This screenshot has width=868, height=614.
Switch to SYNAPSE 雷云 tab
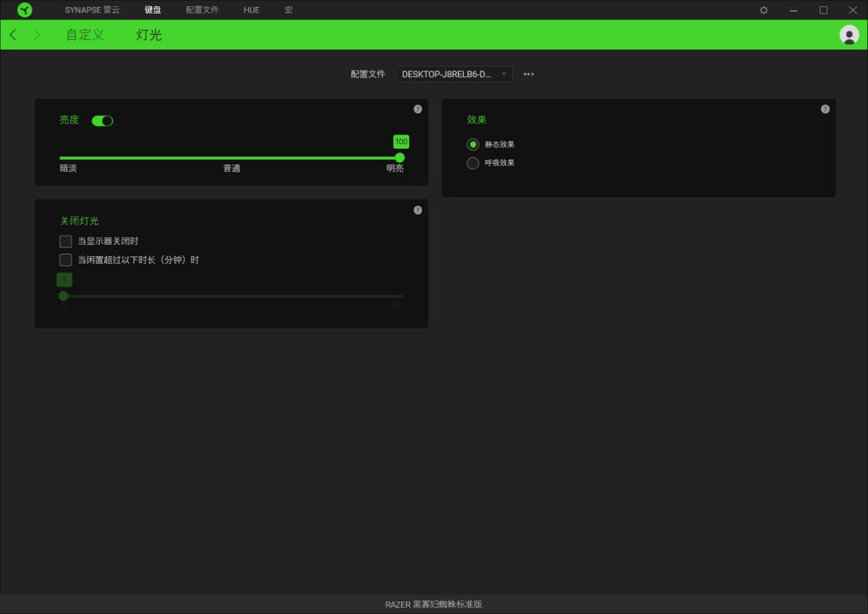[x=92, y=10]
